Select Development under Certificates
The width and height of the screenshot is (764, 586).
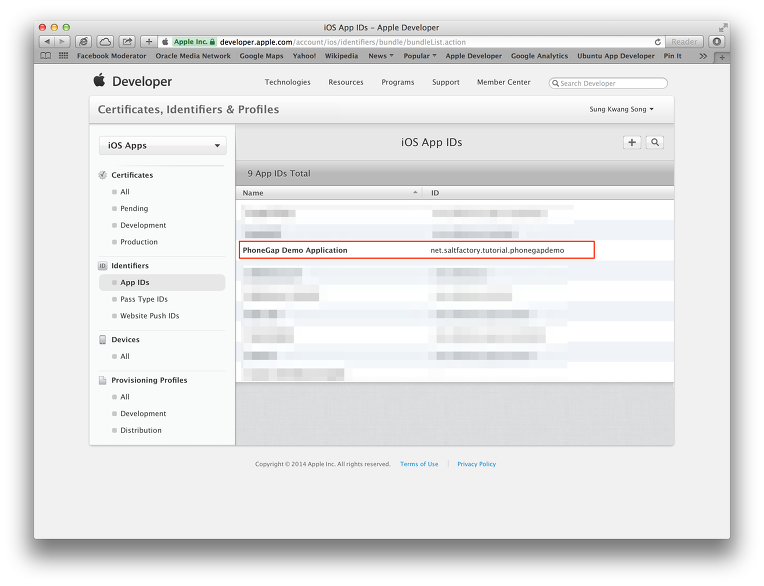click(x=143, y=225)
